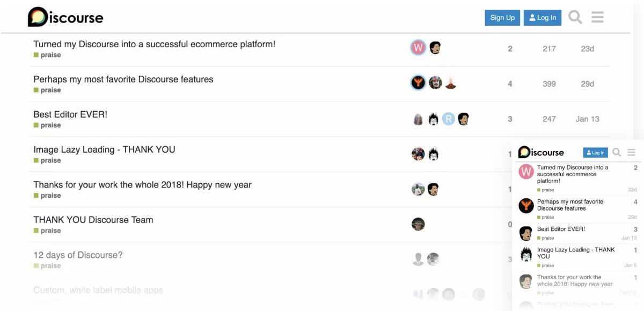
Task: Open the mobile preview search icon
Action: tap(617, 153)
